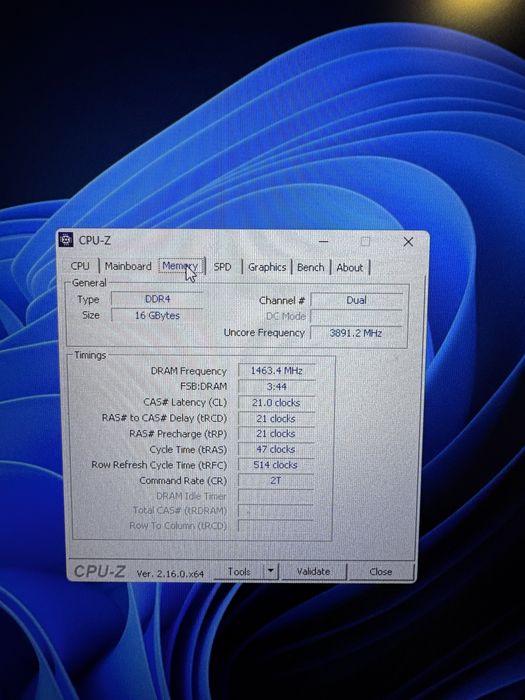Screen dimensions: 525x700
Task: Minimize the CPU-Z window
Action: pyautogui.click(x=324, y=242)
